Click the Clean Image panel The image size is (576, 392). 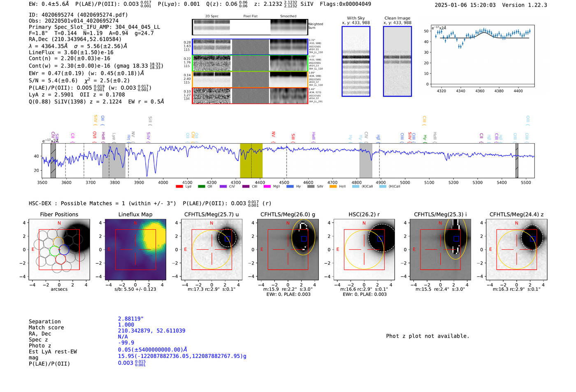click(x=397, y=61)
